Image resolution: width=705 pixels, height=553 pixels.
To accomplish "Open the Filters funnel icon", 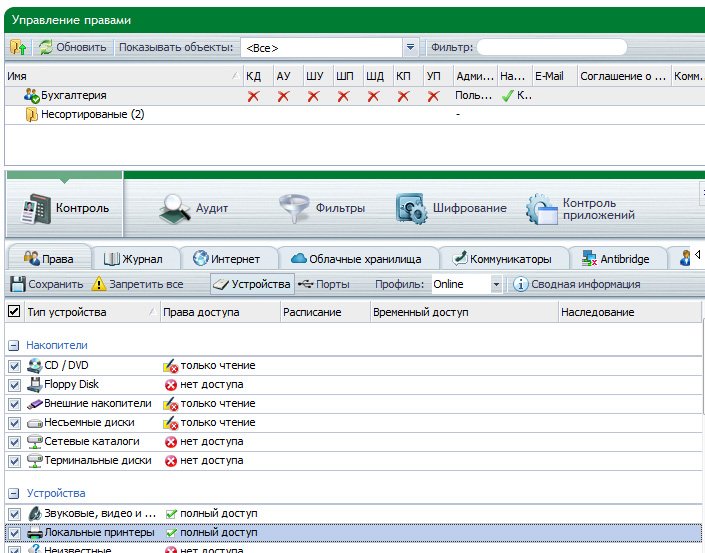I will tap(295, 208).
